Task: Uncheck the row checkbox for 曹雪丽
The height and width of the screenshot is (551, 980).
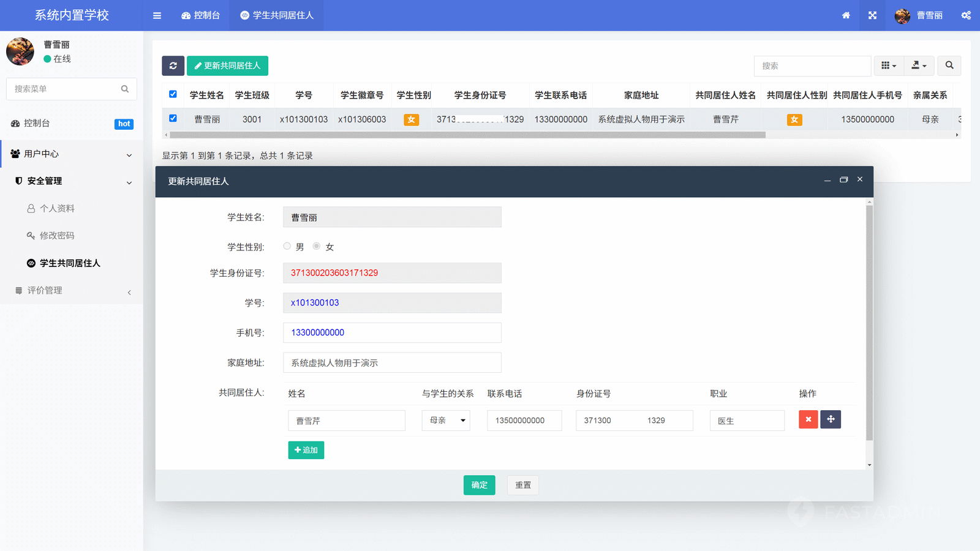Action: tap(173, 119)
